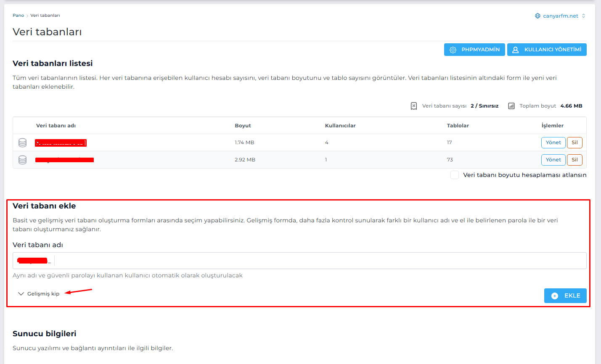Click the database icon in first row
This screenshot has height=364, width=601.
[x=23, y=142]
